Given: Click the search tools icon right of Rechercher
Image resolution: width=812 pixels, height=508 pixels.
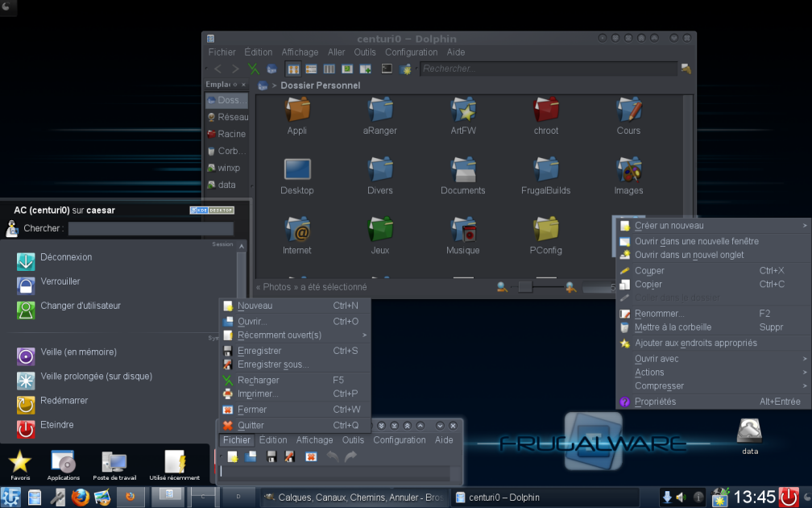Looking at the screenshot, I should (686, 69).
